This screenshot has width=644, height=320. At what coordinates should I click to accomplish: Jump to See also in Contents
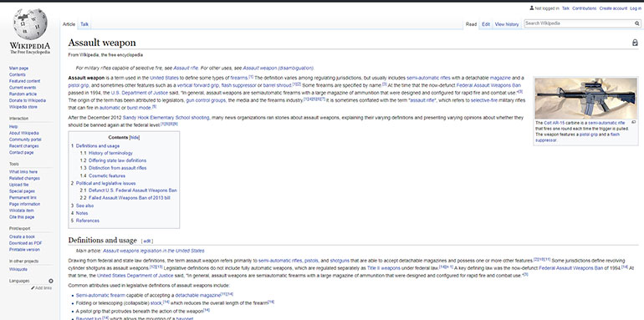coord(84,206)
